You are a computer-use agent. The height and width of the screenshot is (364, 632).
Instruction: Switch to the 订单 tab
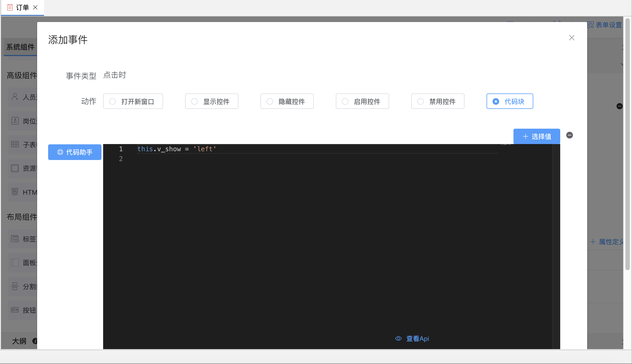(22, 7)
